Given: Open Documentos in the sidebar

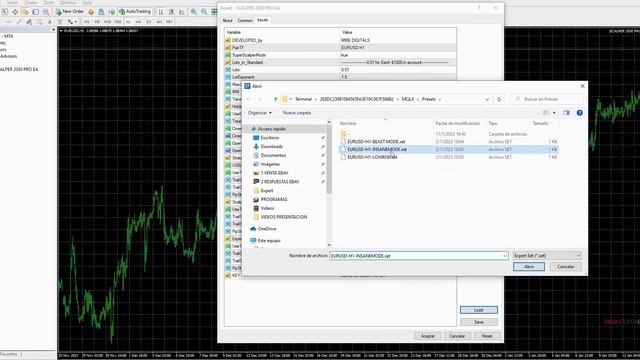Looking at the screenshot, I should tap(273, 156).
